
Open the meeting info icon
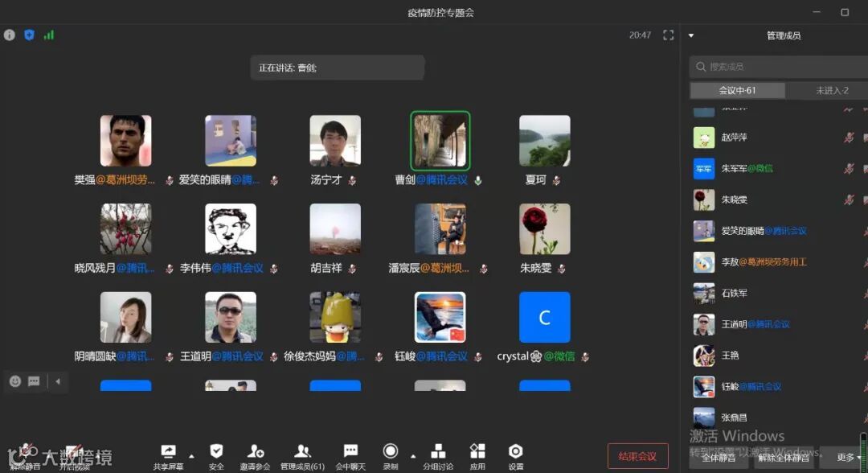10,35
